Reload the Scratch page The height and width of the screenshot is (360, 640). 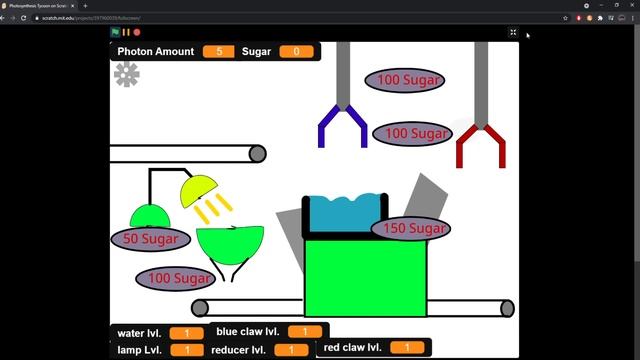pyautogui.click(x=24, y=18)
